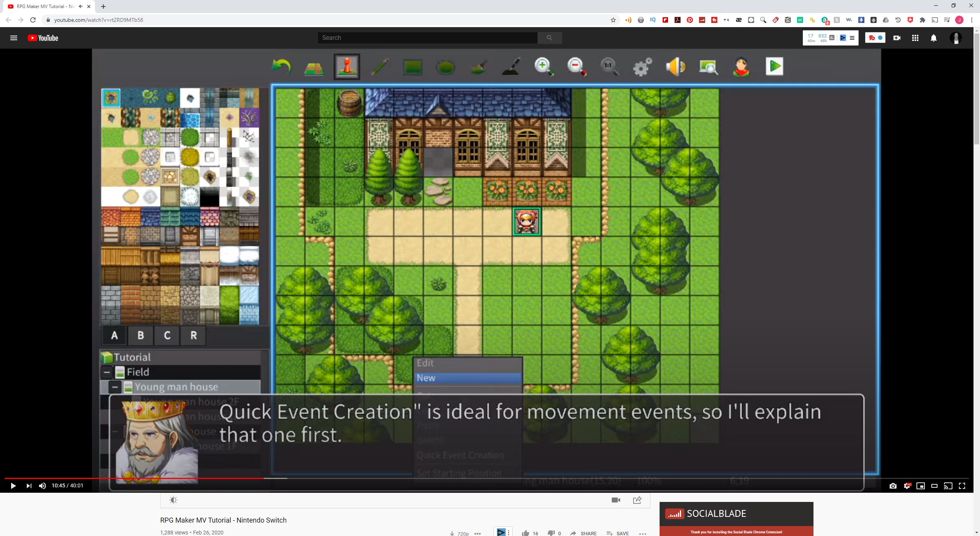Take a player screenshot with camera icon

pos(893,486)
